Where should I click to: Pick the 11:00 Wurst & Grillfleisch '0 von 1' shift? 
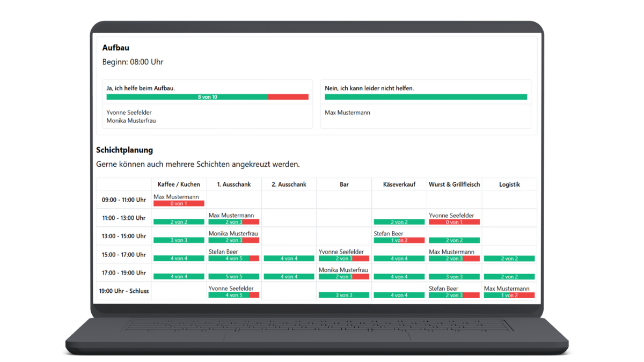pos(454,222)
